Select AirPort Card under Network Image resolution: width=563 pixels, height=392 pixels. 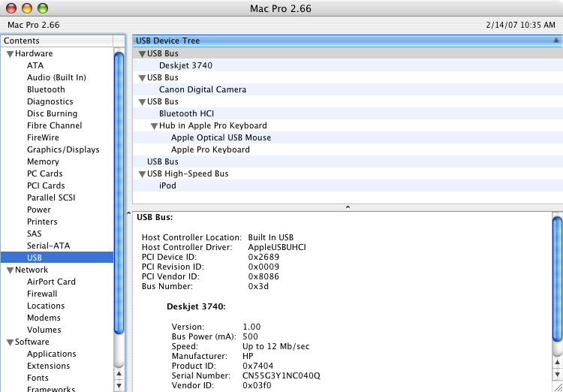[x=51, y=282]
